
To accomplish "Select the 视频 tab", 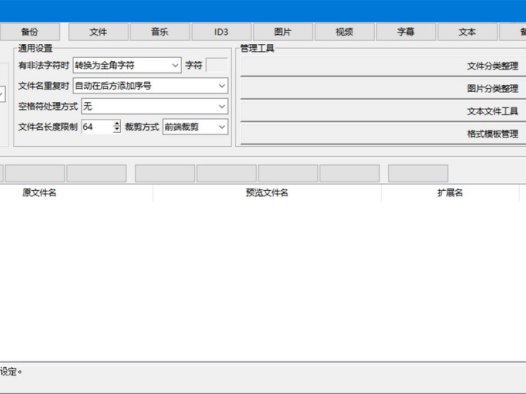I will pos(345,32).
